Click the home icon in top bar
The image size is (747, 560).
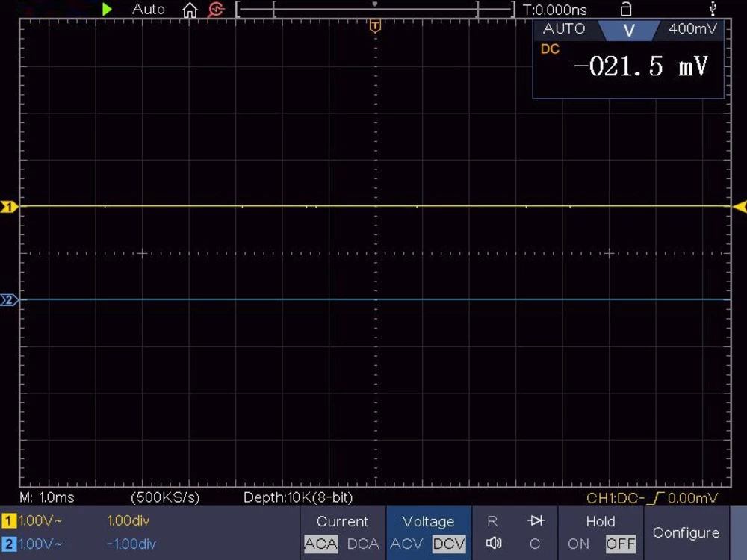[190, 10]
